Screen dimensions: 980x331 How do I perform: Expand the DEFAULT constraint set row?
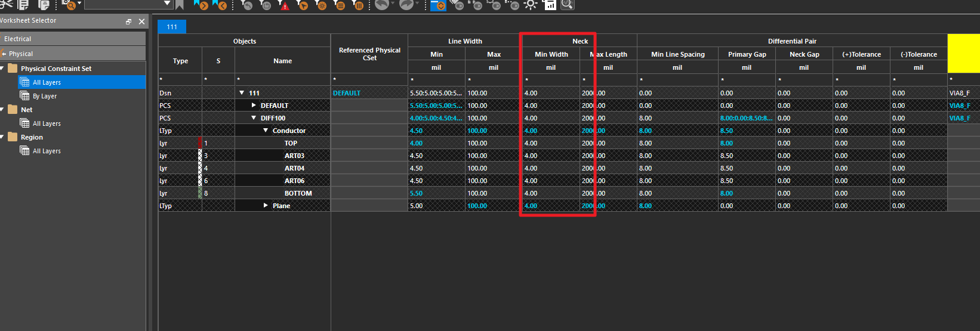point(254,106)
